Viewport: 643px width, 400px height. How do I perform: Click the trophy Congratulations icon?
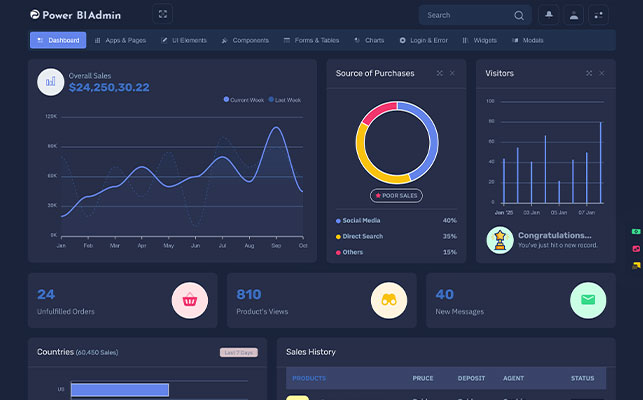[x=498, y=240]
